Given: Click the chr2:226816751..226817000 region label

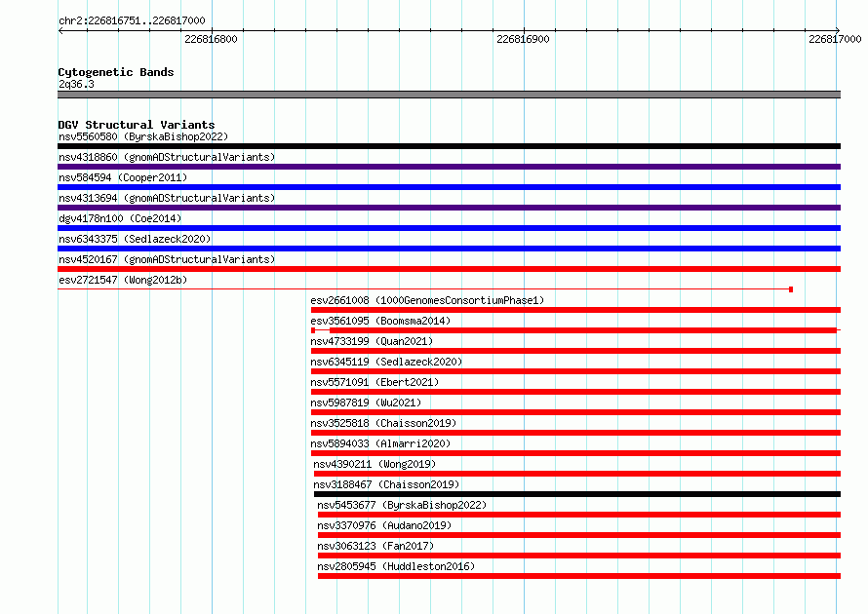Looking at the screenshot, I should click(132, 20).
